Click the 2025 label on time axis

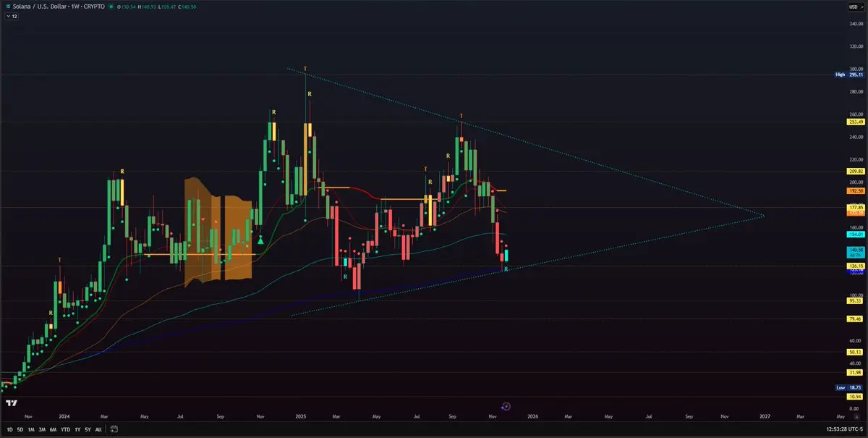pyautogui.click(x=301, y=416)
